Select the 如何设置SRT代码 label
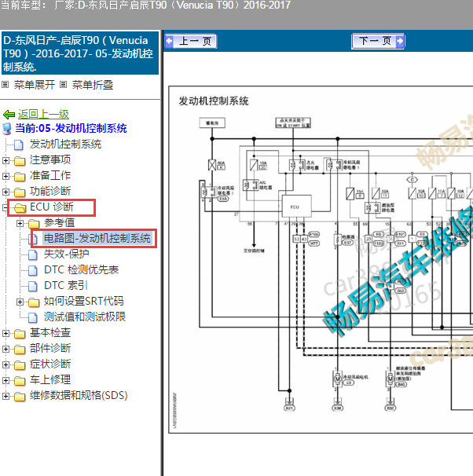The width and height of the screenshot is (473, 476). pyautogui.click(x=84, y=302)
